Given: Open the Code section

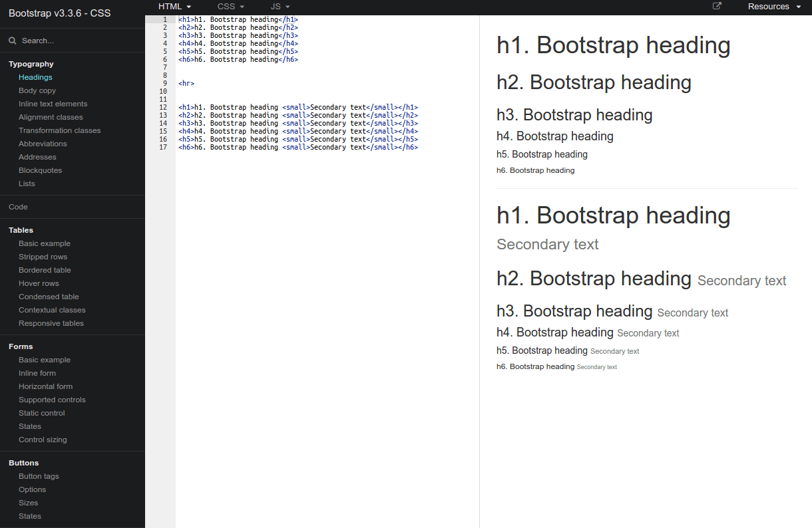Looking at the screenshot, I should click(18, 206).
